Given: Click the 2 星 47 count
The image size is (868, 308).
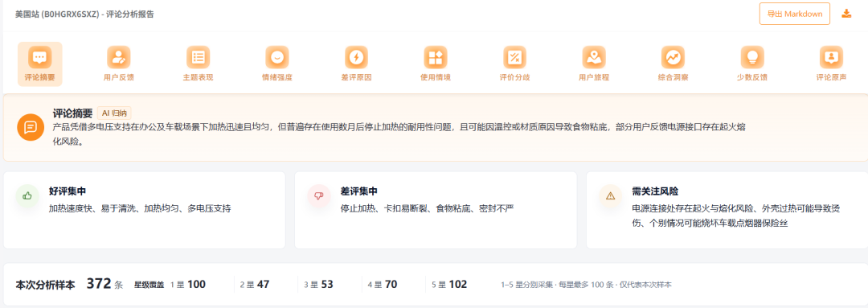Looking at the screenshot, I should [255, 285].
